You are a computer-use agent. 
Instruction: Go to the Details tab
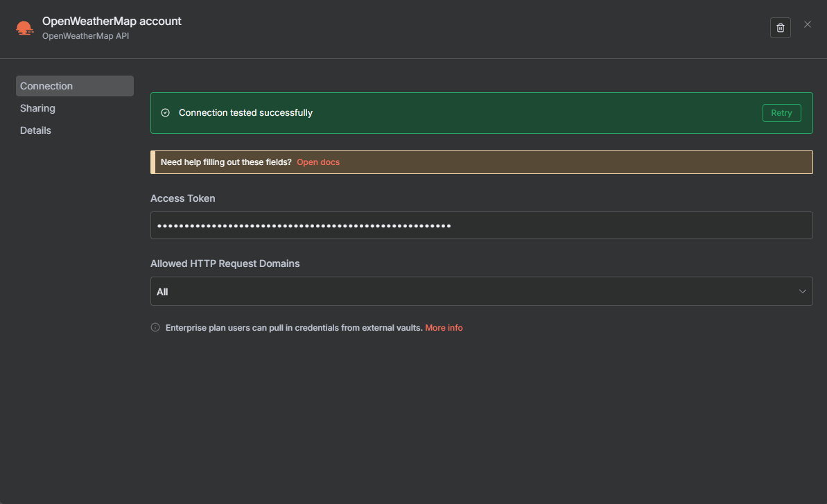tap(35, 130)
